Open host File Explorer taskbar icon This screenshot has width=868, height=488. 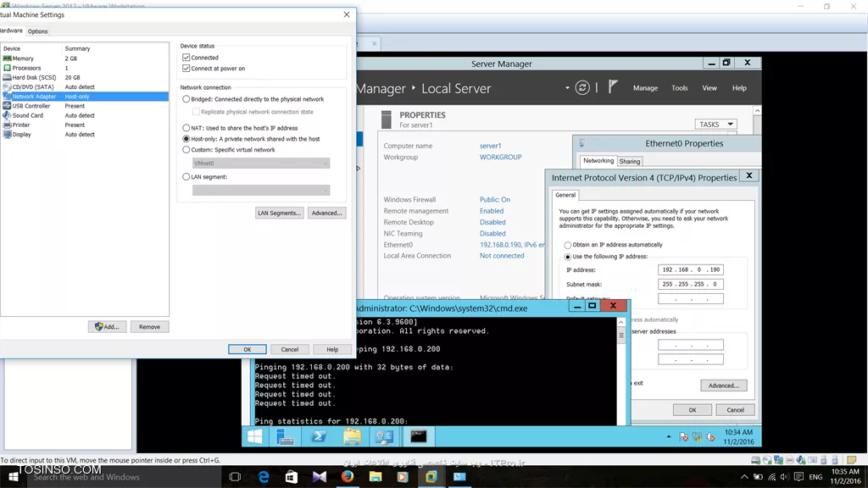376,476
